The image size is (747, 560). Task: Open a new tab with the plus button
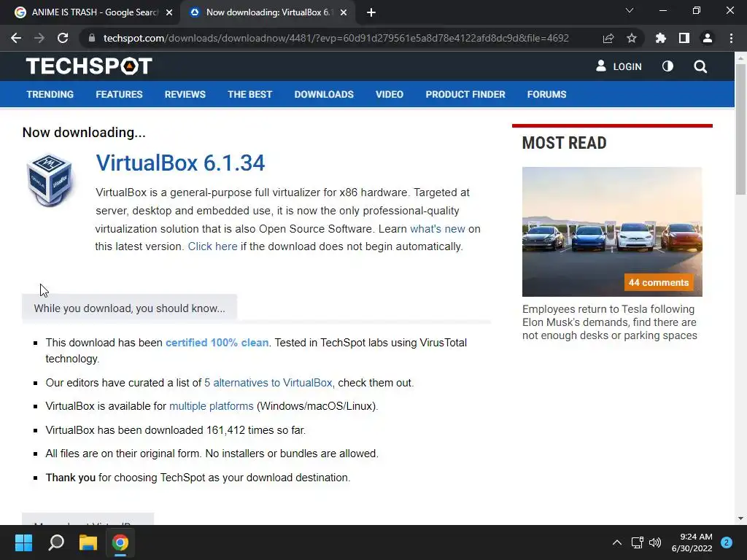coord(371,12)
